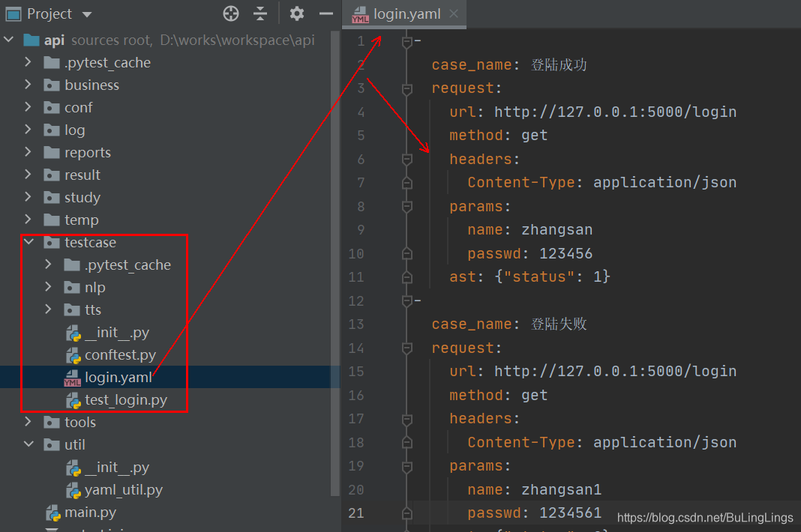Image resolution: width=801 pixels, height=532 pixels.
Task: Expand the tools folder
Action: pyautogui.click(x=28, y=422)
